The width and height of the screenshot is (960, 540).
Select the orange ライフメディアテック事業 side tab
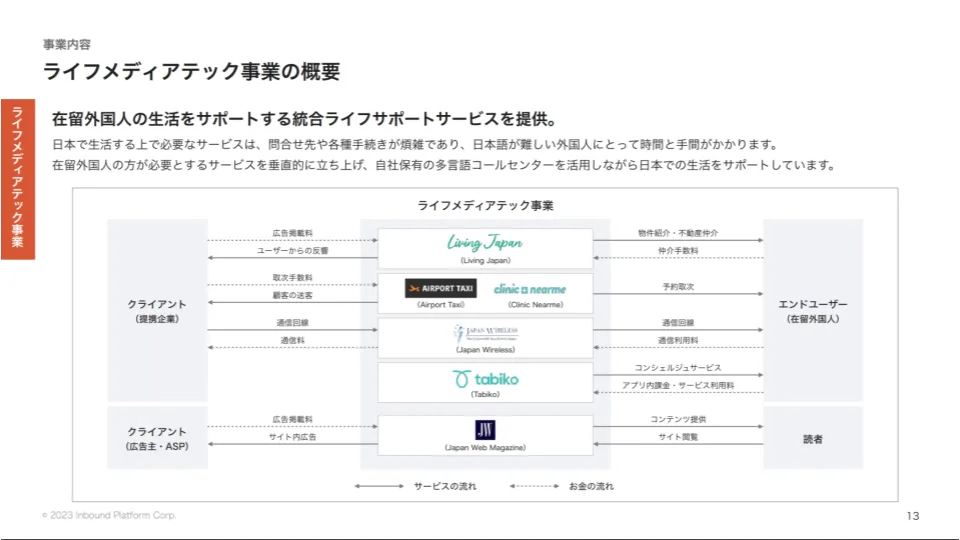point(17,179)
